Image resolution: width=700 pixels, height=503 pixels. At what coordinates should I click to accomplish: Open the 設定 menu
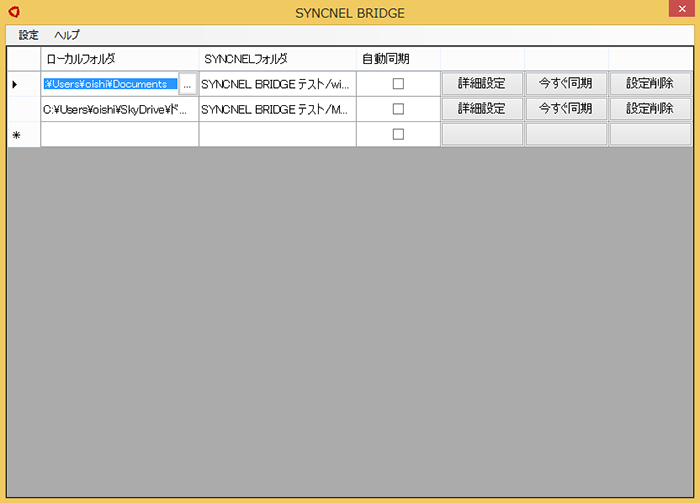click(29, 35)
